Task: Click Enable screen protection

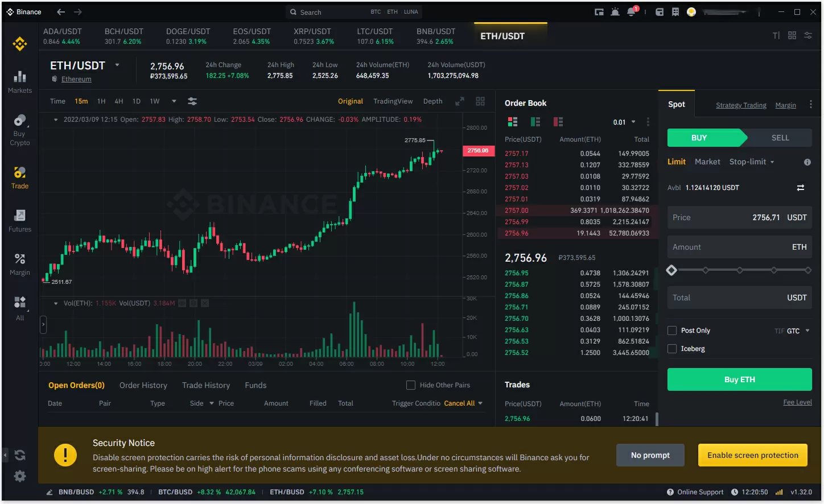Action: click(753, 455)
